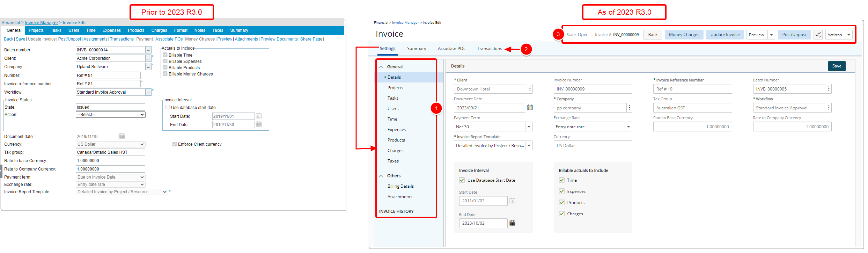Uncheck Expenses under Billable actuals

click(x=562, y=191)
